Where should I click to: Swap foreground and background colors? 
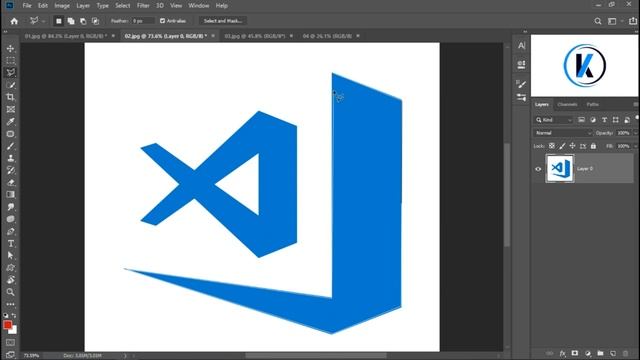pos(14,316)
